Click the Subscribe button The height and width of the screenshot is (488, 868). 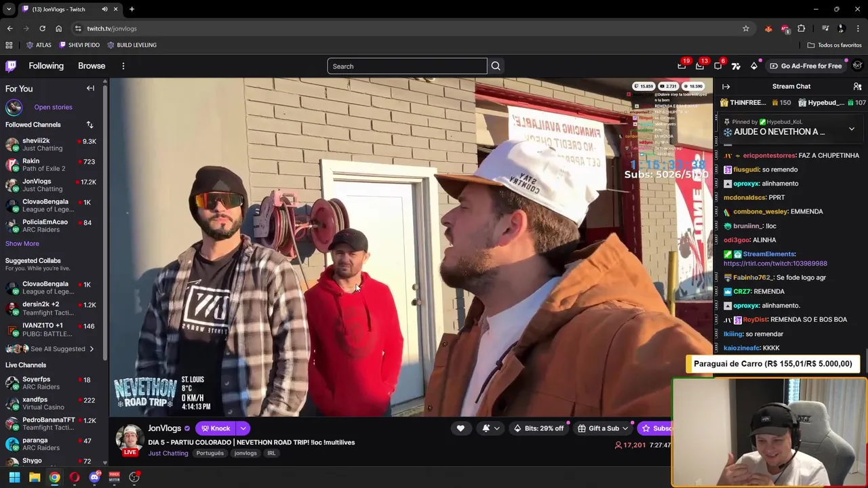[x=655, y=428]
